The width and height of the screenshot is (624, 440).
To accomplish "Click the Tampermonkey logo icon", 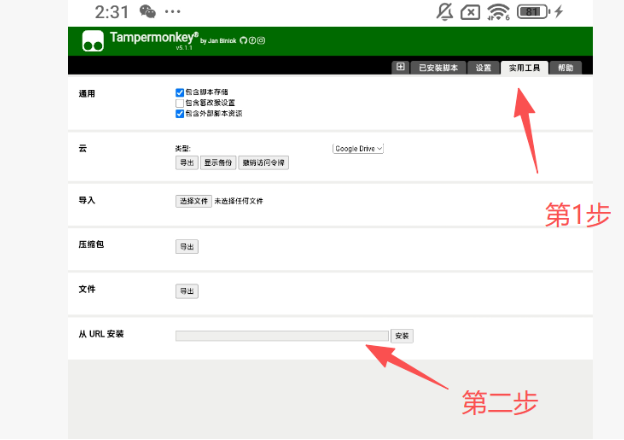I will pyautogui.click(x=93, y=41).
